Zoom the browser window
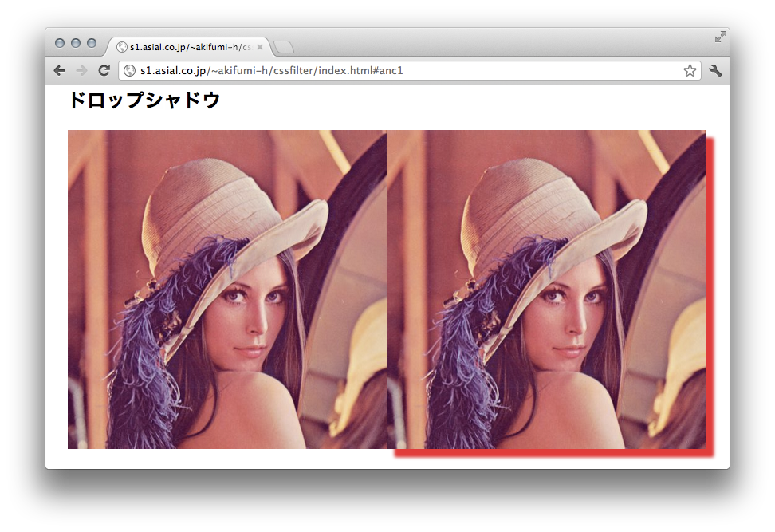This screenshot has width=775, height=532. pyautogui.click(x=92, y=43)
